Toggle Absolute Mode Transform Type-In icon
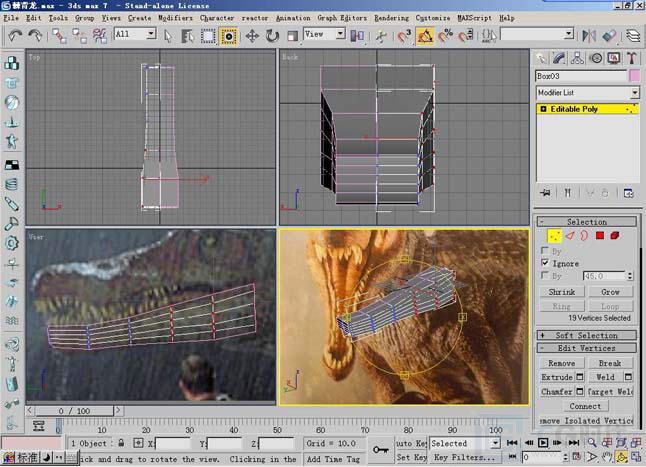Screen dimensions: 646x467 (x=138, y=443)
